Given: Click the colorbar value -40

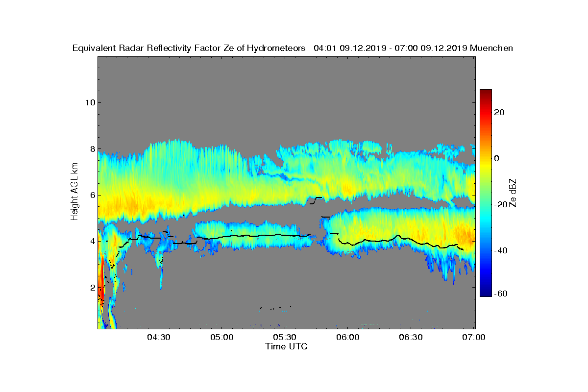Looking at the screenshot, I should click(501, 250).
